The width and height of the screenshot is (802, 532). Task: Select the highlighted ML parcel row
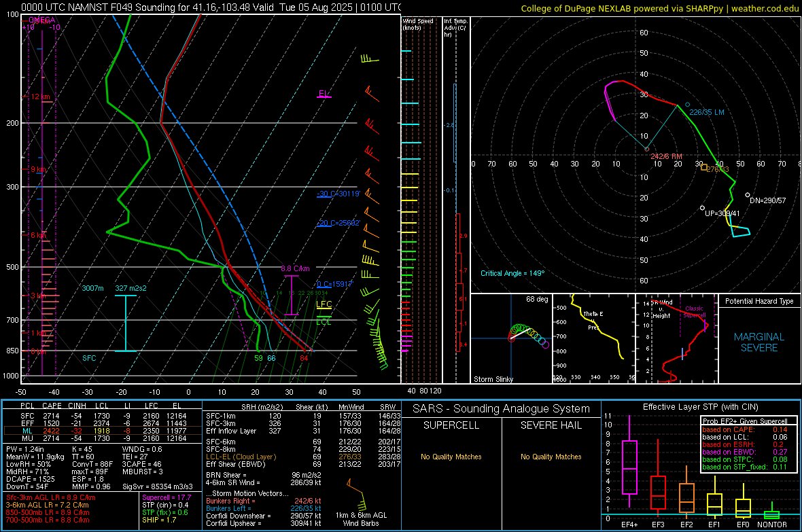103,431
